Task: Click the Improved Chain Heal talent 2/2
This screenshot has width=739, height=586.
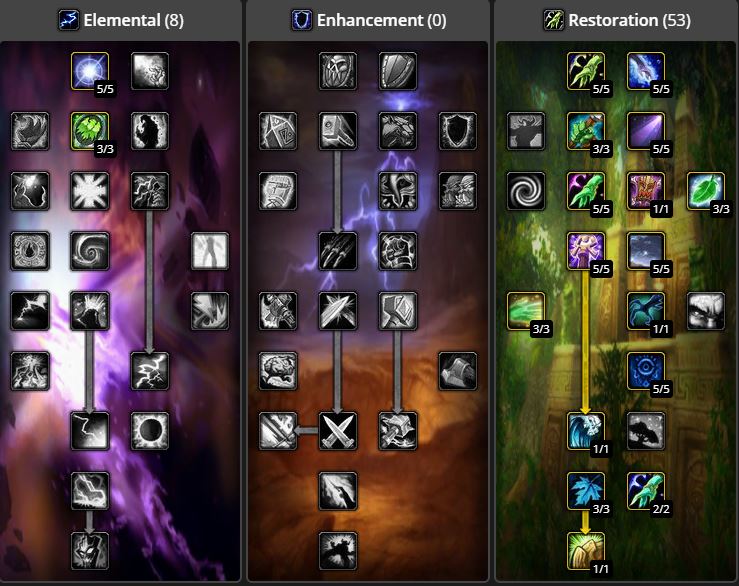Action: click(646, 491)
